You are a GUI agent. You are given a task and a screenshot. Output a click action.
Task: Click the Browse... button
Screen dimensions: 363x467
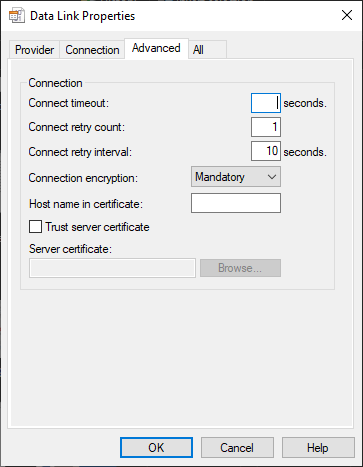(240, 268)
